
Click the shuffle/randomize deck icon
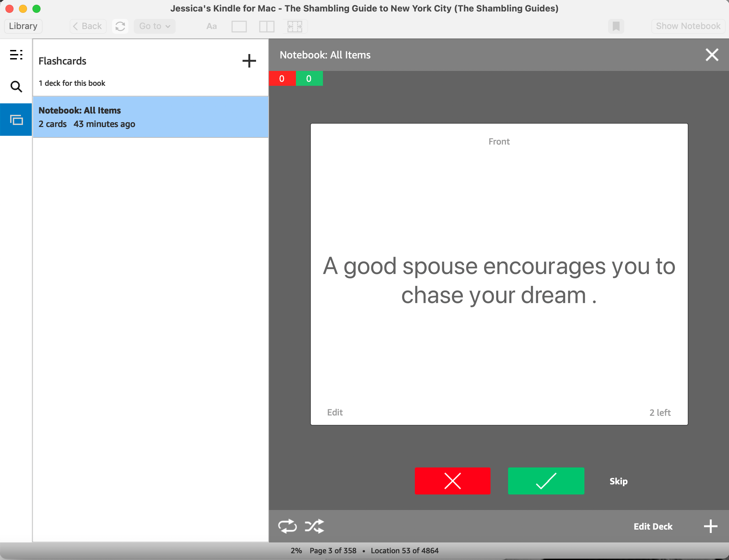(x=314, y=526)
